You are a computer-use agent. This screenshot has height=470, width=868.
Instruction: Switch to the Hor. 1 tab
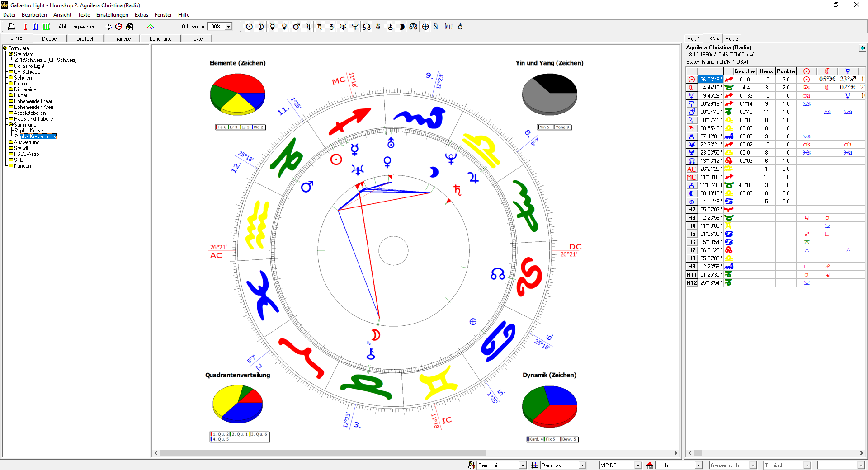click(693, 39)
